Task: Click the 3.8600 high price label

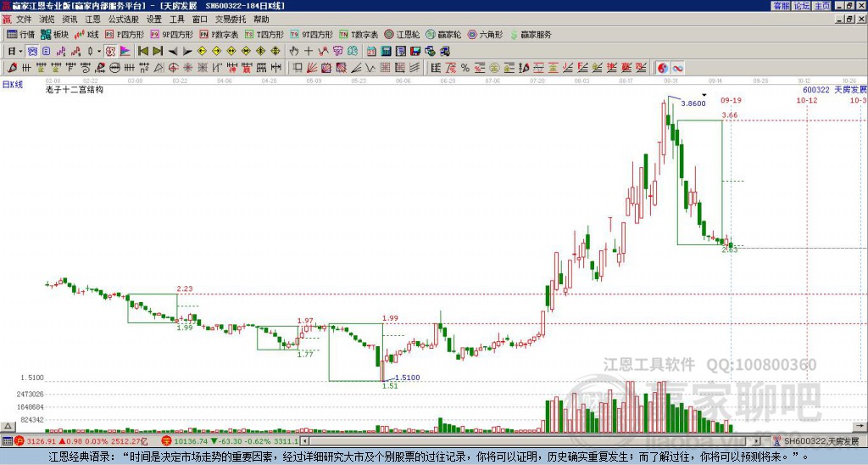Action: click(693, 103)
